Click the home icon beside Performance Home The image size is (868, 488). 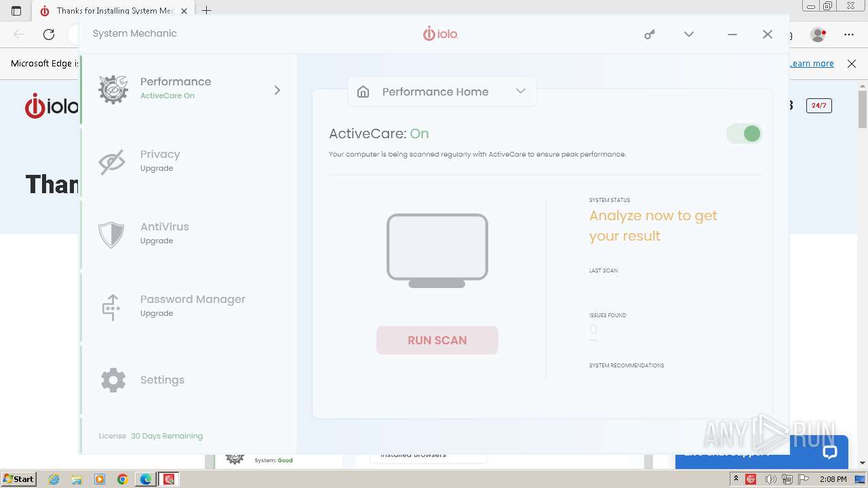click(363, 91)
